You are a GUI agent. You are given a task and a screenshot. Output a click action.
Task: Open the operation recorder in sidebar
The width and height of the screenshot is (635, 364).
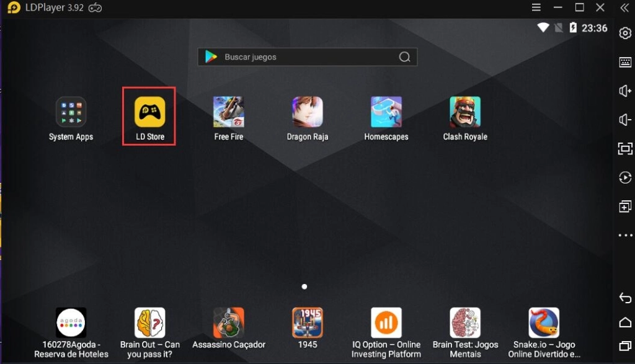click(625, 177)
